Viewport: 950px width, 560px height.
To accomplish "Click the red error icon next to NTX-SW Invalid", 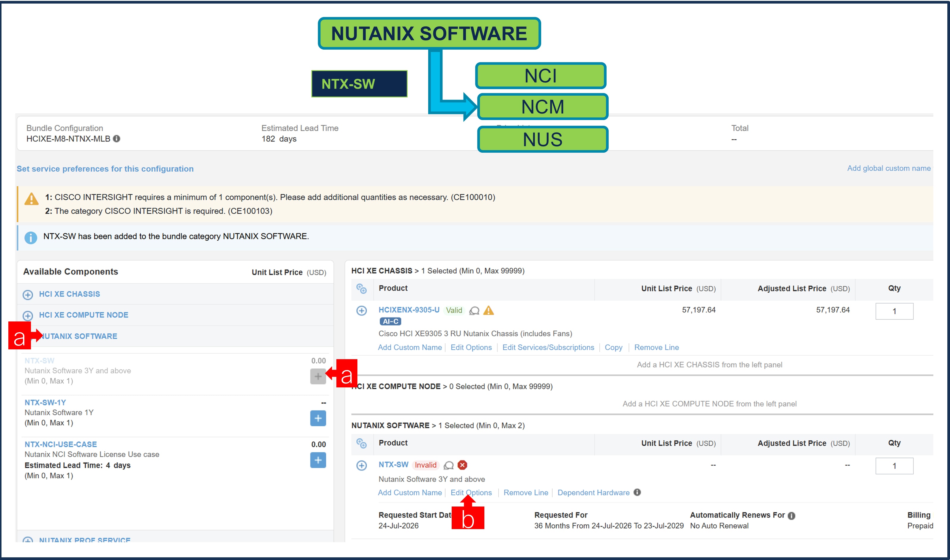I will tap(463, 465).
